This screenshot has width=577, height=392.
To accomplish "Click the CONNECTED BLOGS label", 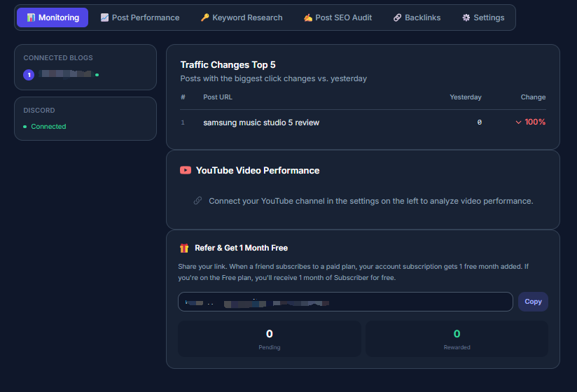I will click(x=58, y=57).
